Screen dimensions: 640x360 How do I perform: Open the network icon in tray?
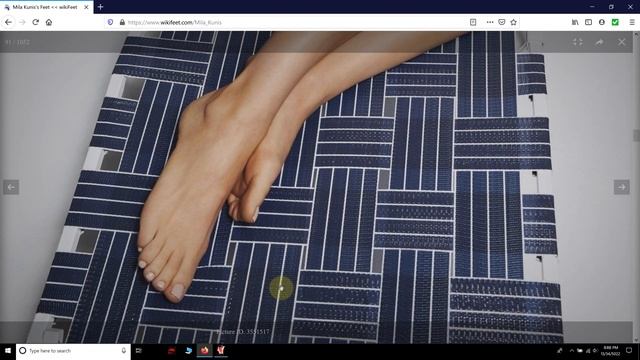pyautogui.click(x=588, y=351)
